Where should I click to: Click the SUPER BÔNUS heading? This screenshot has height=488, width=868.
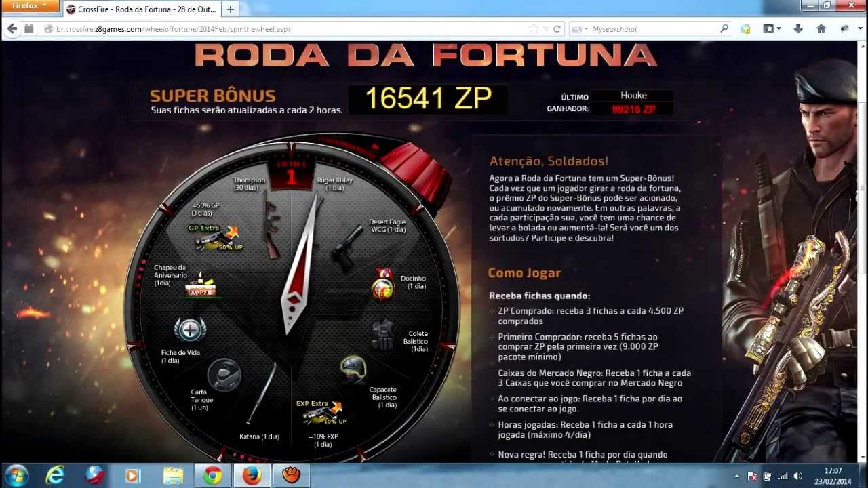click(213, 96)
